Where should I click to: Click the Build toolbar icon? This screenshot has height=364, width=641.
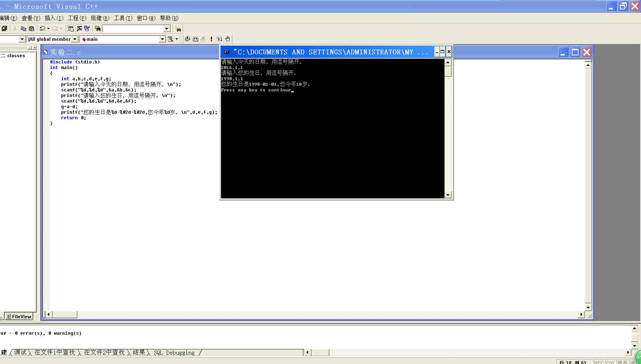point(195,39)
